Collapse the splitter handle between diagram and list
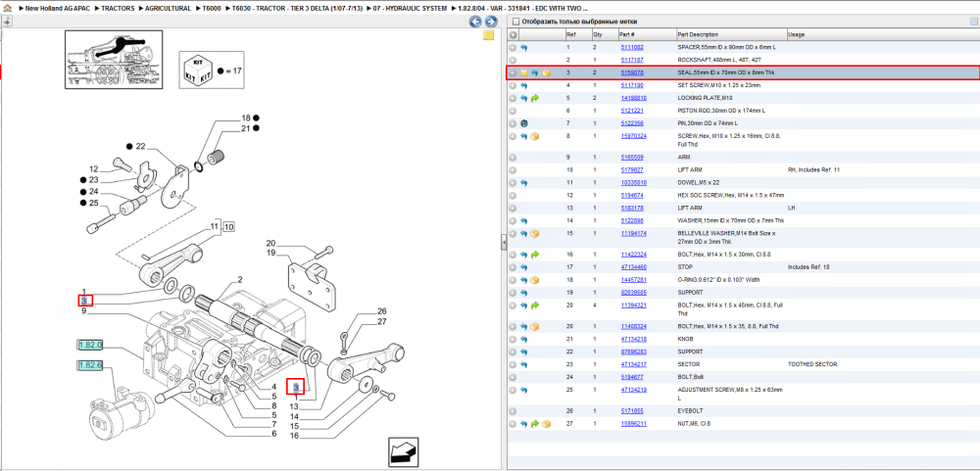The image size is (980, 471). [504, 244]
